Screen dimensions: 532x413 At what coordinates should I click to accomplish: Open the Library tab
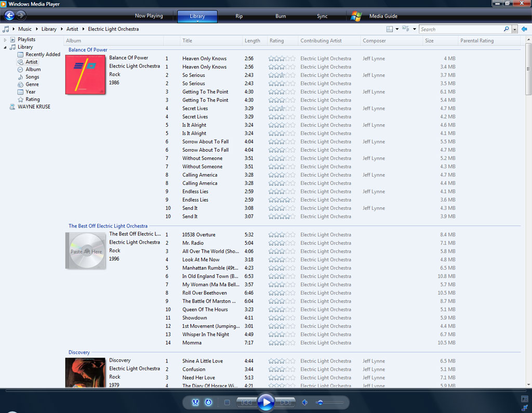(x=197, y=16)
